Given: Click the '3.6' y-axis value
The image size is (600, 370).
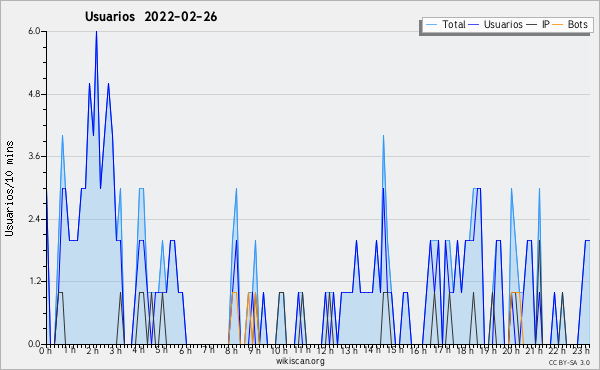Looking at the screenshot, I should [x=34, y=156].
